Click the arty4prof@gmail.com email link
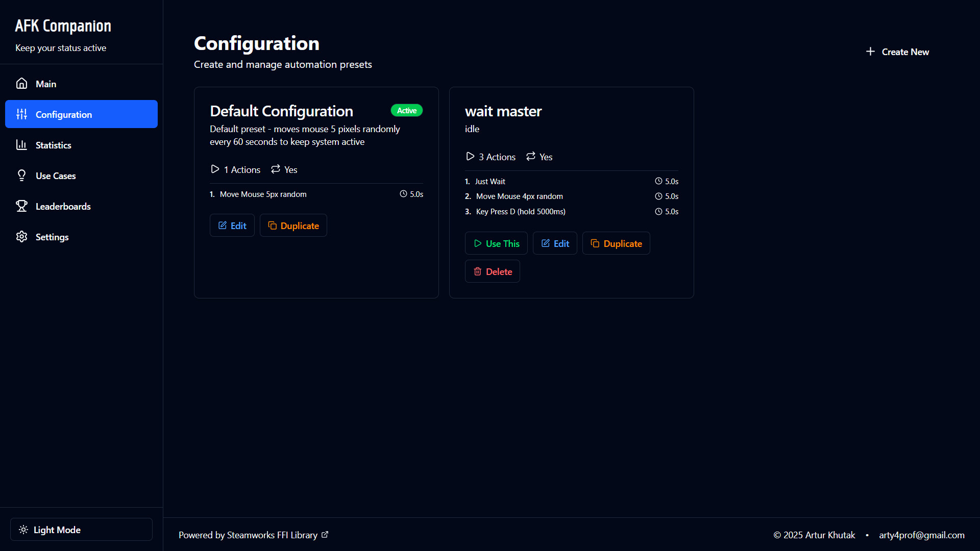The width and height of the screenshot is (980, 551). (x=921, y=535)
